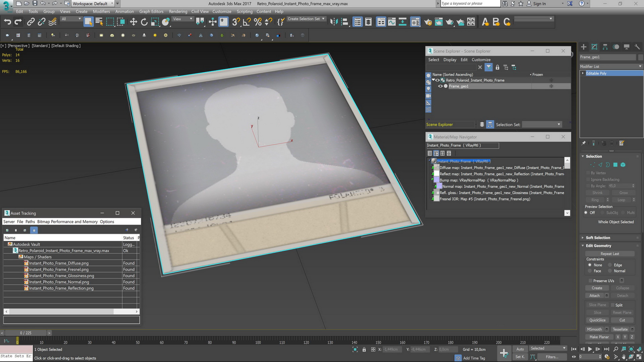Collapse the Retro_Polaroid_Instant_Photo_Frame tree node
This screenshot has height=362, width=644.
click(433, 80)
